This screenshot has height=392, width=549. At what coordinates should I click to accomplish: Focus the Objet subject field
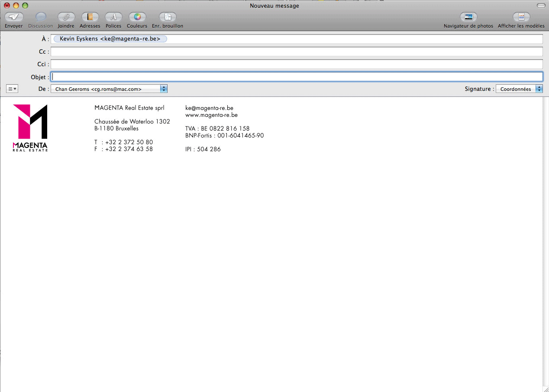coord(297,77)
